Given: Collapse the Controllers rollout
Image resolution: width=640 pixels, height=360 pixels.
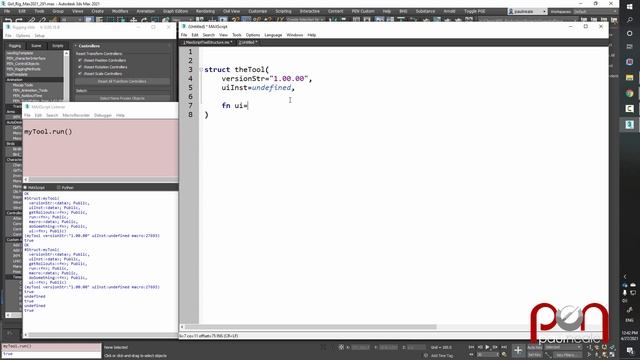Looking at the screenshot, I should pos(76,46).
